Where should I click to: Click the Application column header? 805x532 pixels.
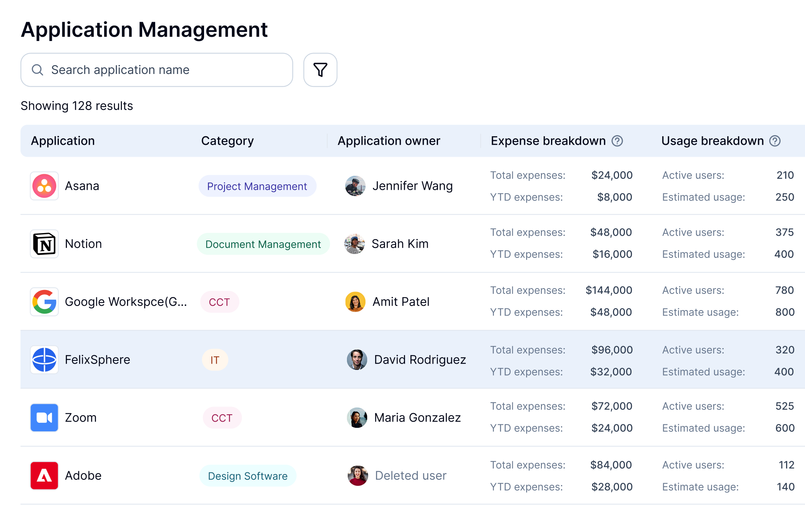(x=63, y=141)
